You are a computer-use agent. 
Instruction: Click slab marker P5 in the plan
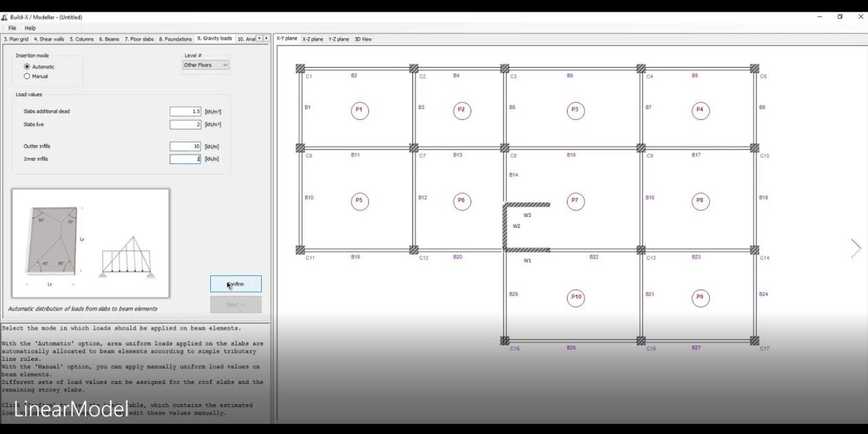point(359,201)
